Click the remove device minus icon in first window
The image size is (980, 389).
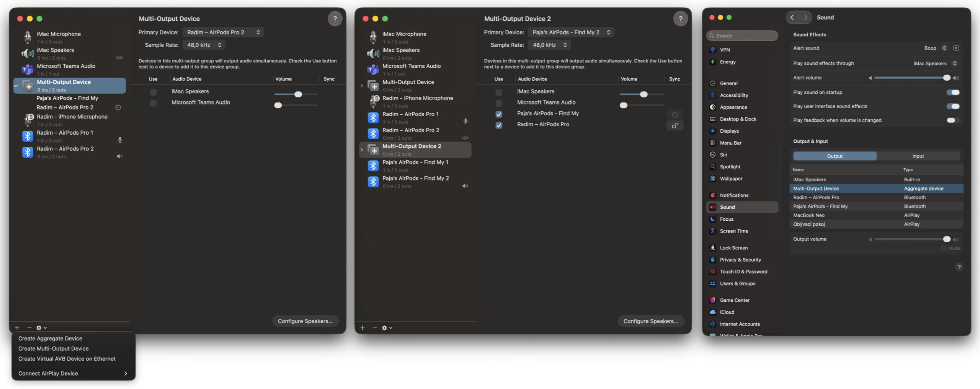(x=29, y=328)
